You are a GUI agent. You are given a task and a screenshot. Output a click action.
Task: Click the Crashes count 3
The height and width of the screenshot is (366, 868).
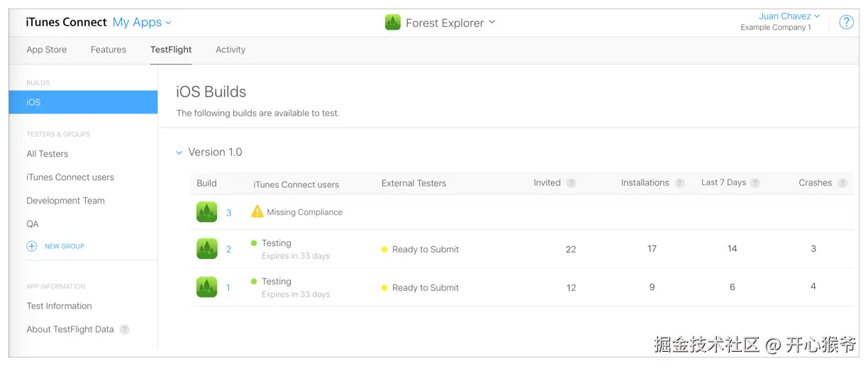click(813, 249)
